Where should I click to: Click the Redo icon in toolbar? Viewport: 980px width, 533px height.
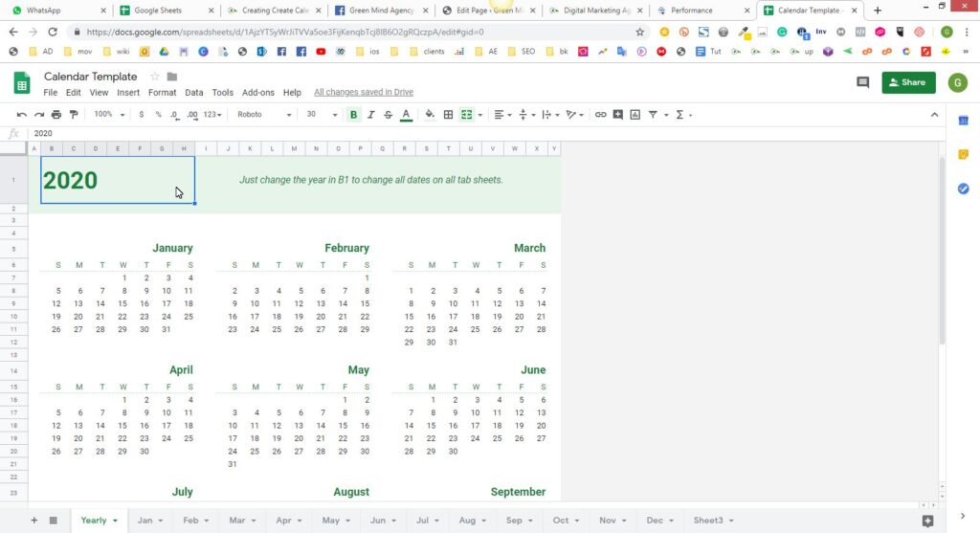click(38, 114)
